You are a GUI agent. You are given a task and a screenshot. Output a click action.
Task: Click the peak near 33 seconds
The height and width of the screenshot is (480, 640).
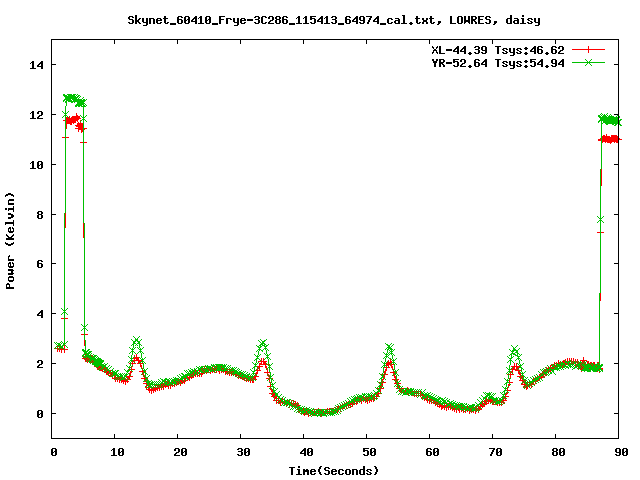(x=262, y=343)
